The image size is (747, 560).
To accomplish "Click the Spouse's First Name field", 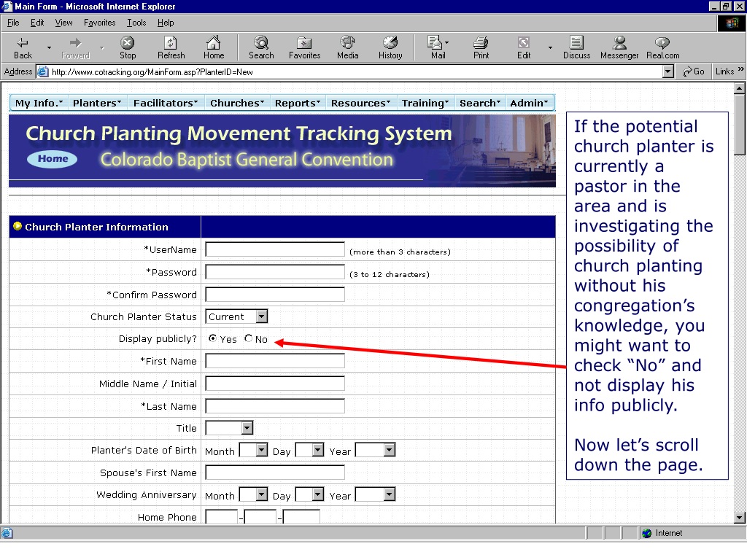I will tap(275, 472).
